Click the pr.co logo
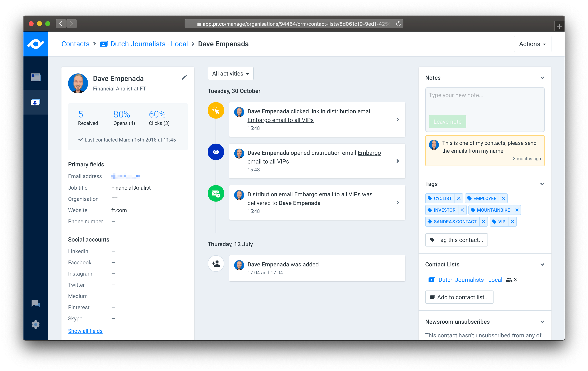Image resolution: width=588 pixels, height=371 pixels. [x=36, y=44]
